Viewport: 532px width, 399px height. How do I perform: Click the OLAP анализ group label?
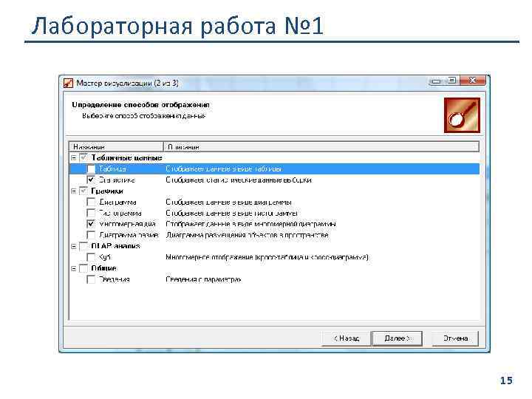115,246
